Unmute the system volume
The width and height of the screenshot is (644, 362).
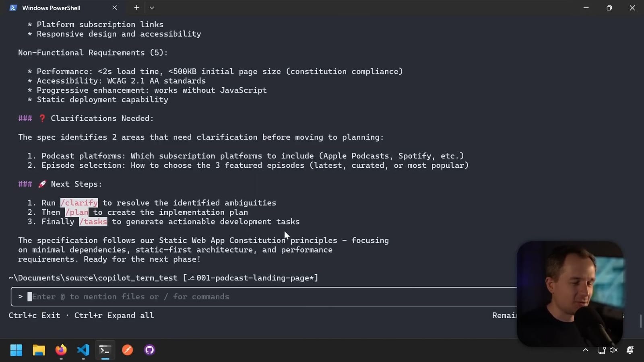pyautogui.click(x=613, y=350)
